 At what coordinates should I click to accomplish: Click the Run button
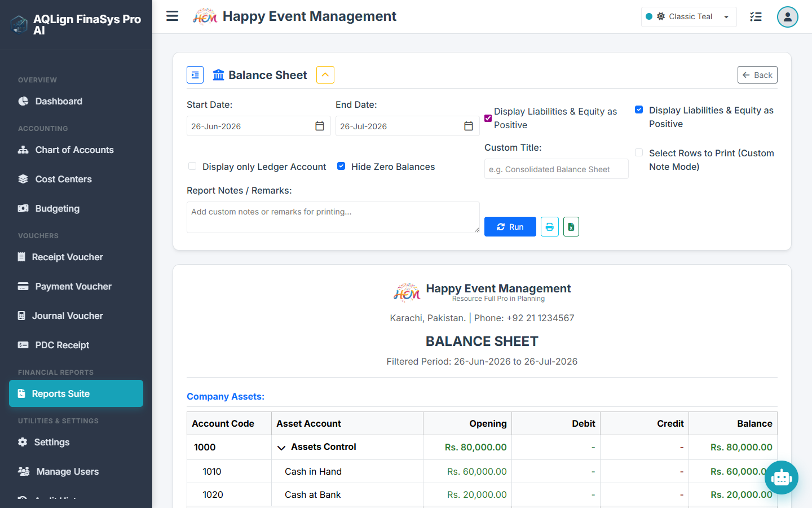[x=510, y=227]
